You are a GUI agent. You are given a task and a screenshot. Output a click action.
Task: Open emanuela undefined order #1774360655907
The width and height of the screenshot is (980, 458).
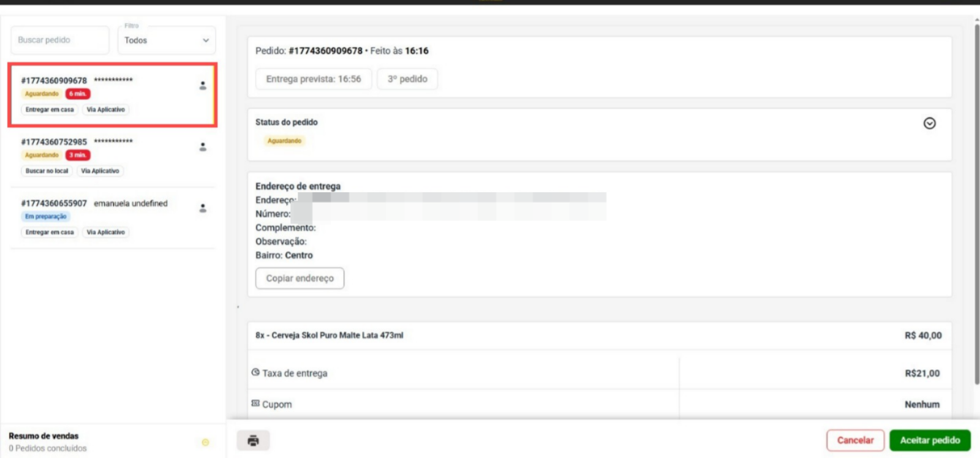113,217
